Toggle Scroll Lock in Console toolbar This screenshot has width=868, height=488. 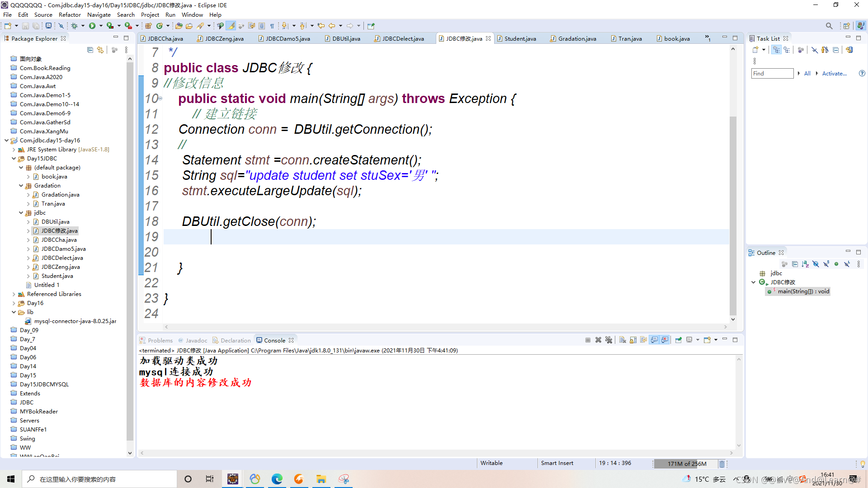point(633,340)
